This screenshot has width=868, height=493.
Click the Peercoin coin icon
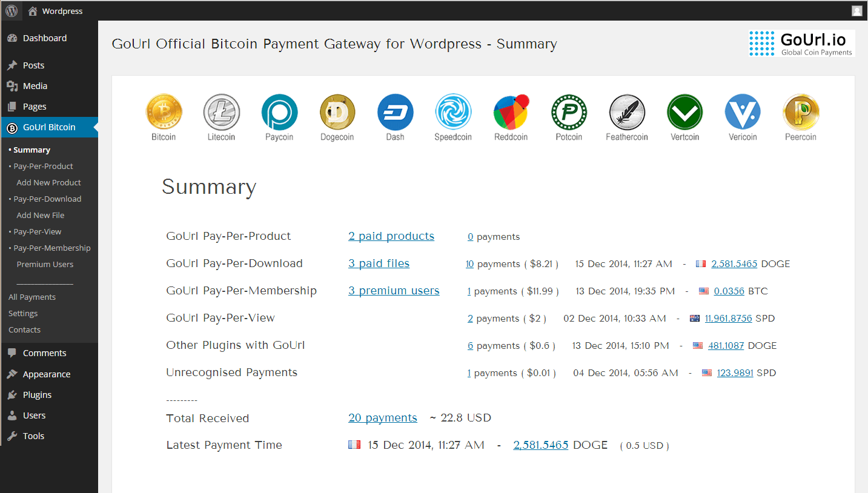[800, 113]
